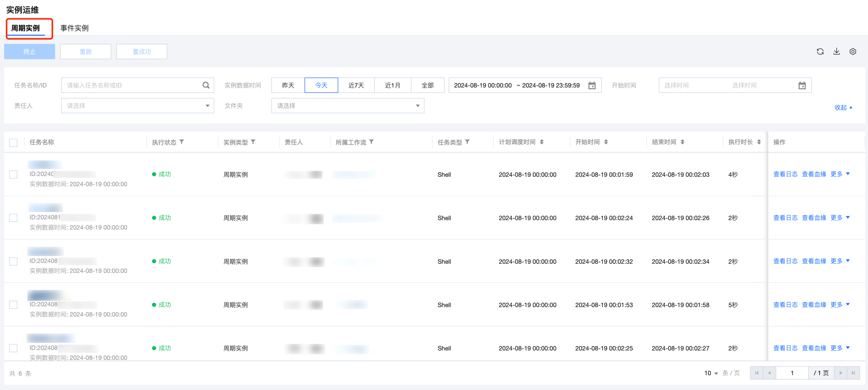Open the column settings hexagon icon

pyautogui.click(x=853, y=52)
